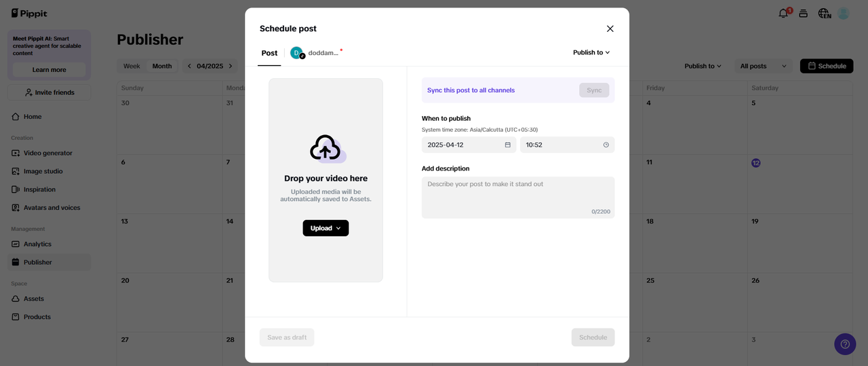Open the user profile avatar

[x=844, y=14]
